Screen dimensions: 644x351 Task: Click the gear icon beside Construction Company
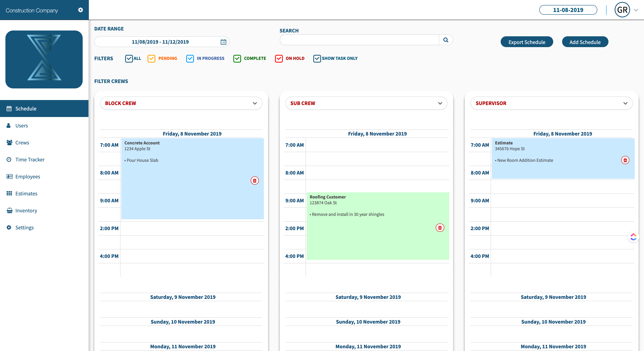point(80,10)
